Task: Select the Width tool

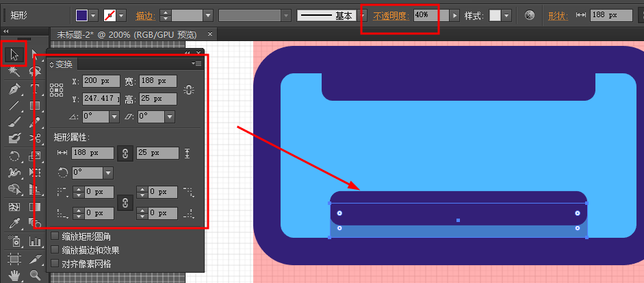Action: (x=14, y=173)
